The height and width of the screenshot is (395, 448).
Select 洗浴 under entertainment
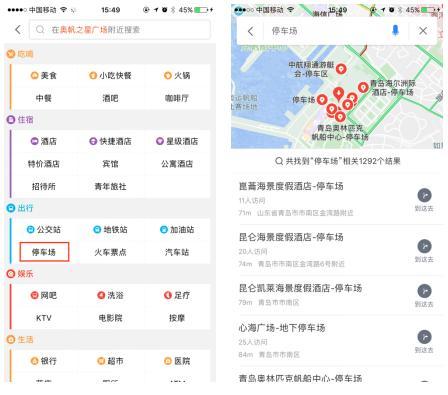tap(110, 295)
